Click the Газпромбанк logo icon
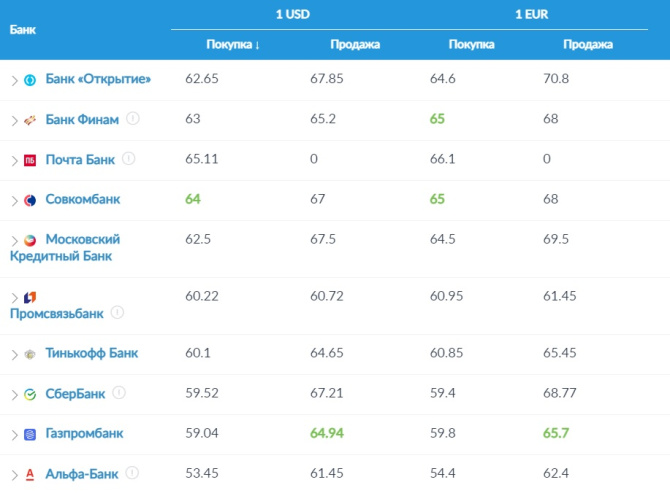 (30, 434)
